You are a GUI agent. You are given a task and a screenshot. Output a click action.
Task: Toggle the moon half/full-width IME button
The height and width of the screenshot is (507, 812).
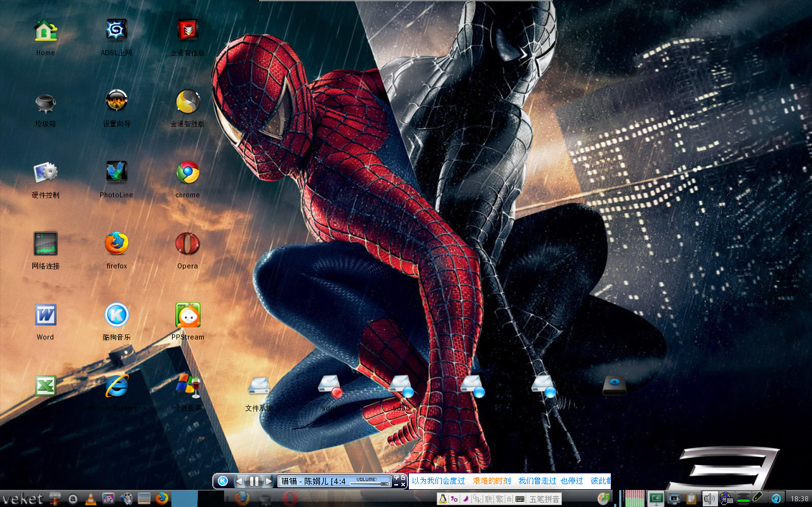click(466, 499)
